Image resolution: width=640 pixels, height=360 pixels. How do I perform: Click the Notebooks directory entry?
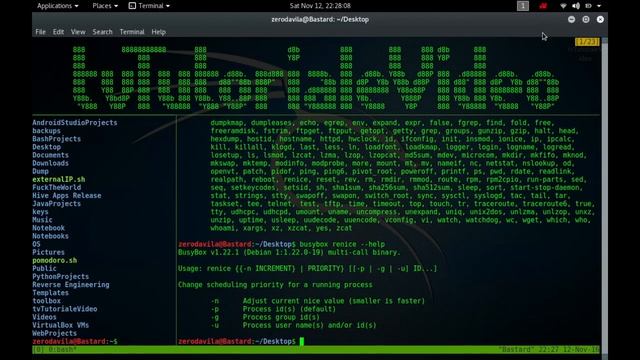click(x=51, y=236)
